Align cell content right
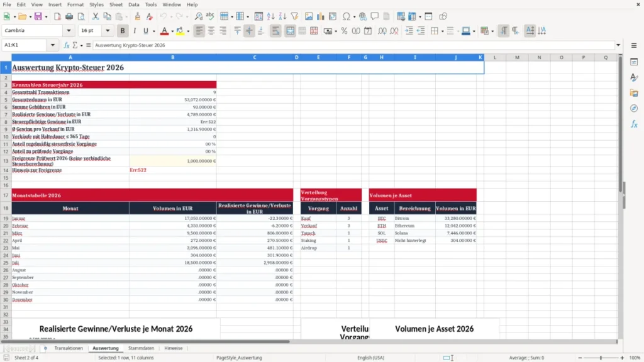 (x=223, y=31)
